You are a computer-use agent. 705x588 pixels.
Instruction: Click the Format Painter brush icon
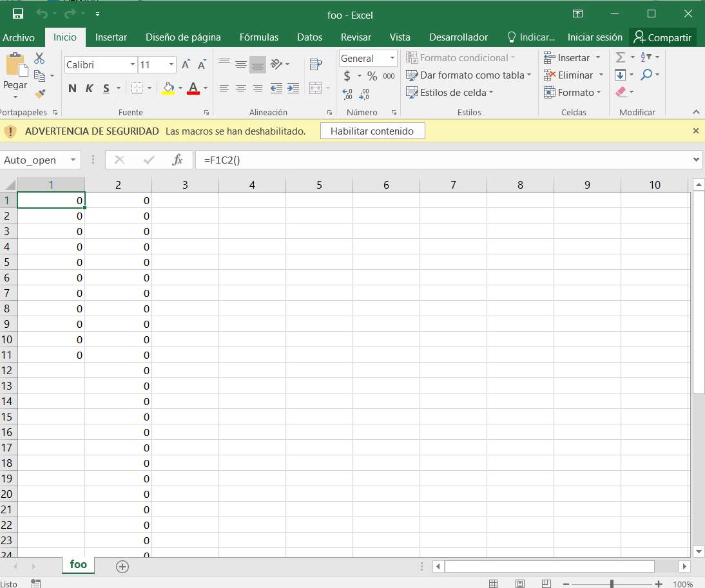click(x=40, y=94)
